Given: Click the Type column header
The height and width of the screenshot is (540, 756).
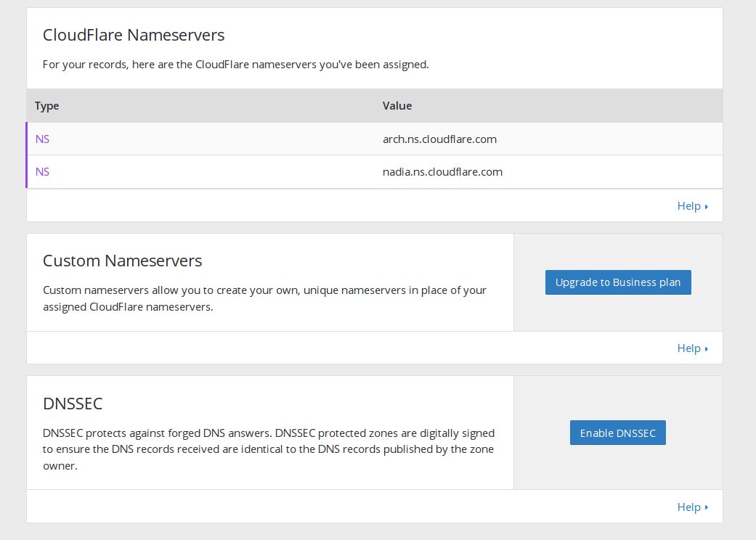Looking at the screenshot, I should (46, 106).
